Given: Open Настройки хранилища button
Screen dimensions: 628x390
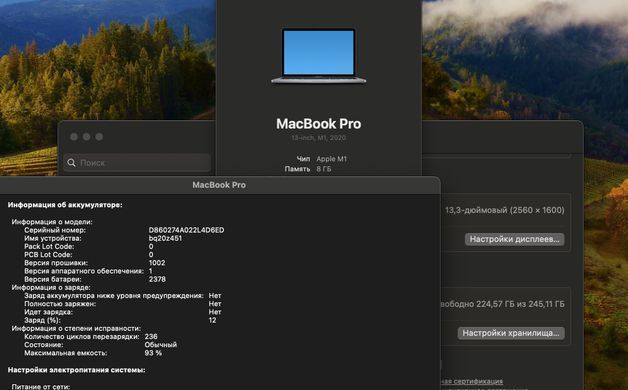Looking at the screenshot, I should [511, 333].
